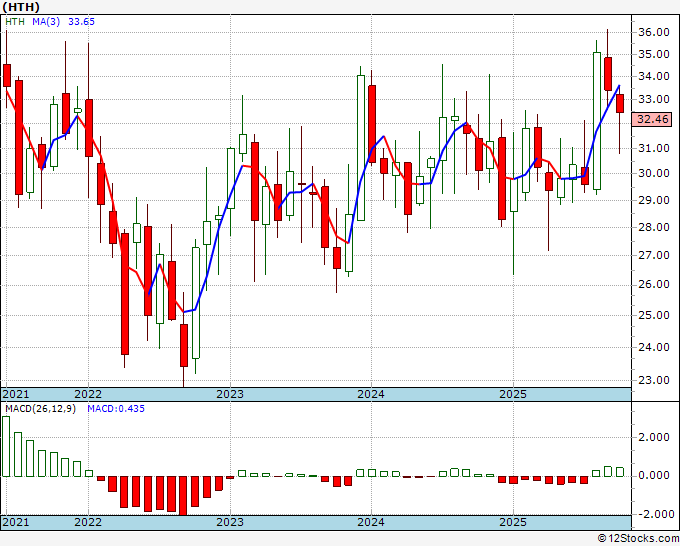This screenshot has height=546, width=680.
Task: Select the 32.46 current price tag
Action: coord(652,119)
